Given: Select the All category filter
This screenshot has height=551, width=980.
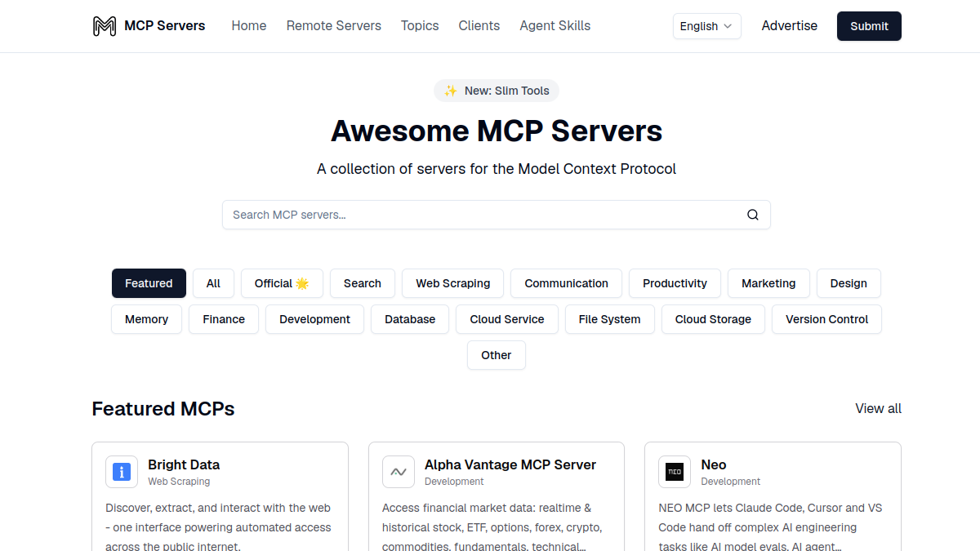Looking at the screenshot, I should click(x=213, y=283).
